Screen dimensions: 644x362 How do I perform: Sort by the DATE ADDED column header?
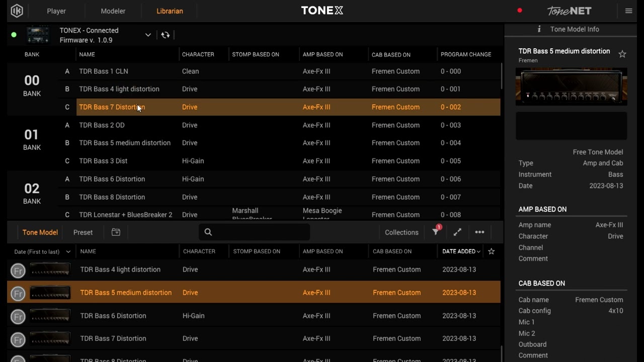pos(461,251)
